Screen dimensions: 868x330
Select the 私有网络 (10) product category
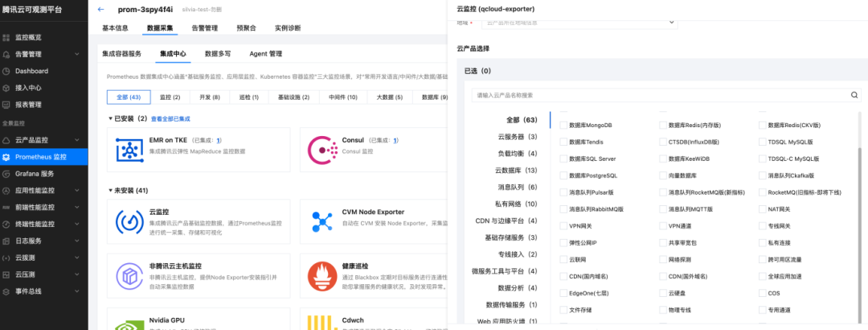(x=516, y=204)
